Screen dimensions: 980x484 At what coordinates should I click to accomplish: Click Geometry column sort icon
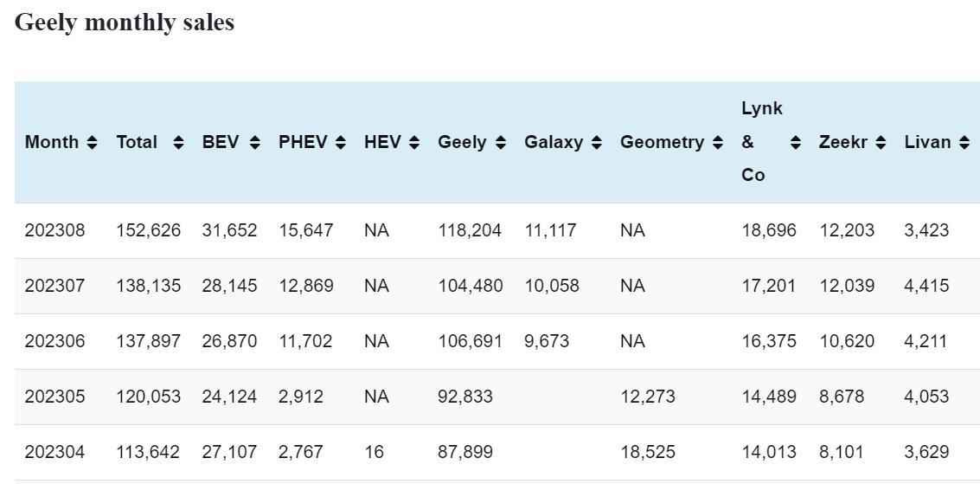pos(718,142)
